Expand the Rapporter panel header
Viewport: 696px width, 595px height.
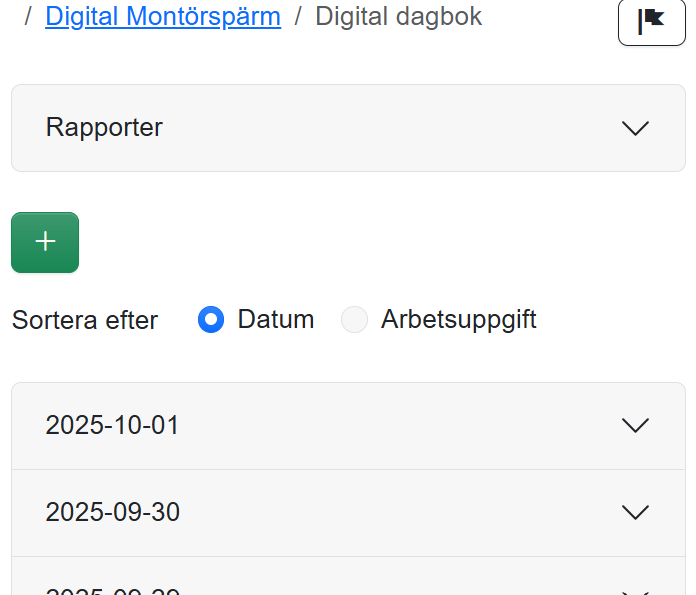point(348,128)
